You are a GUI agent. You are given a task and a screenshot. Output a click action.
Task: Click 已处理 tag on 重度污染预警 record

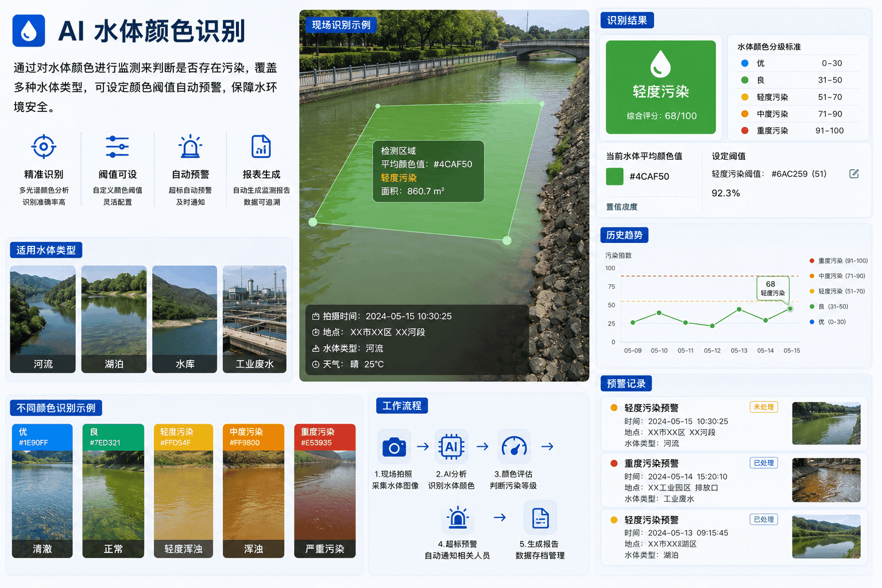pos(764,463)
